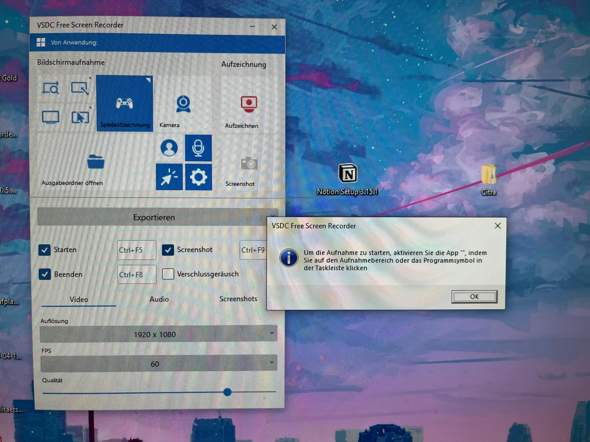590x442 pixels.
Task: Start recording with Aufzeichnen icon
Action: [249, 103]
